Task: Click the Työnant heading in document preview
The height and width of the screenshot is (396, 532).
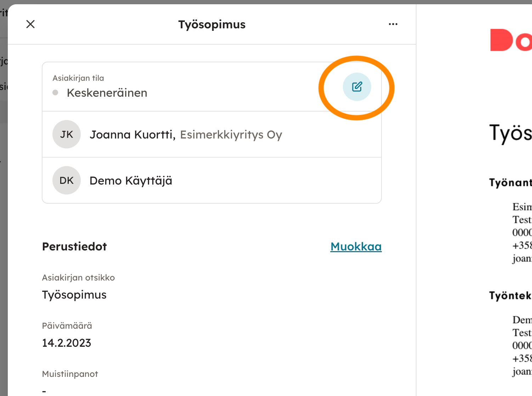Action: pos(510,182)
